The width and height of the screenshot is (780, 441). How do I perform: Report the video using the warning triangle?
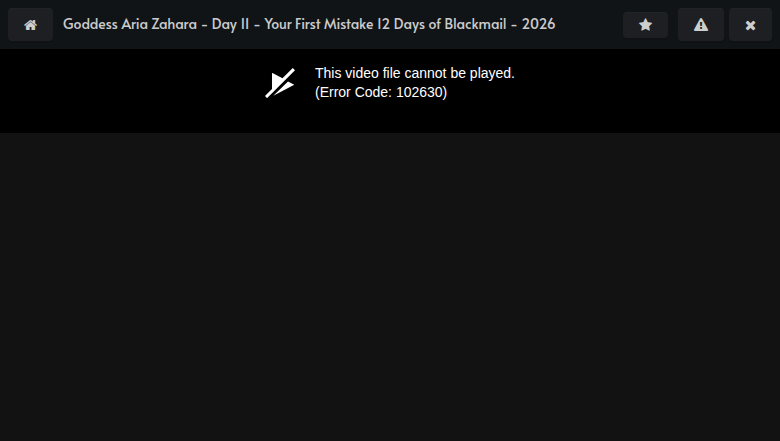click(x=701, y=24)
